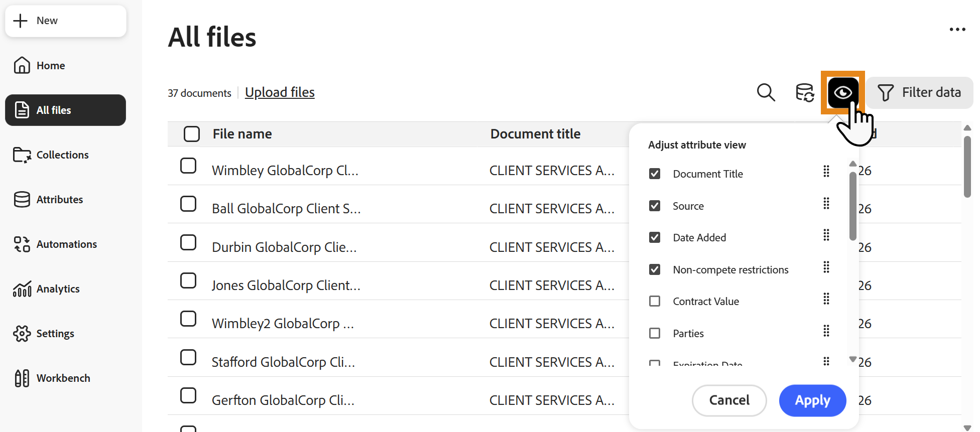The image size is (980, 432).
Task: Open the Attributes section
Action: point(65,200)
